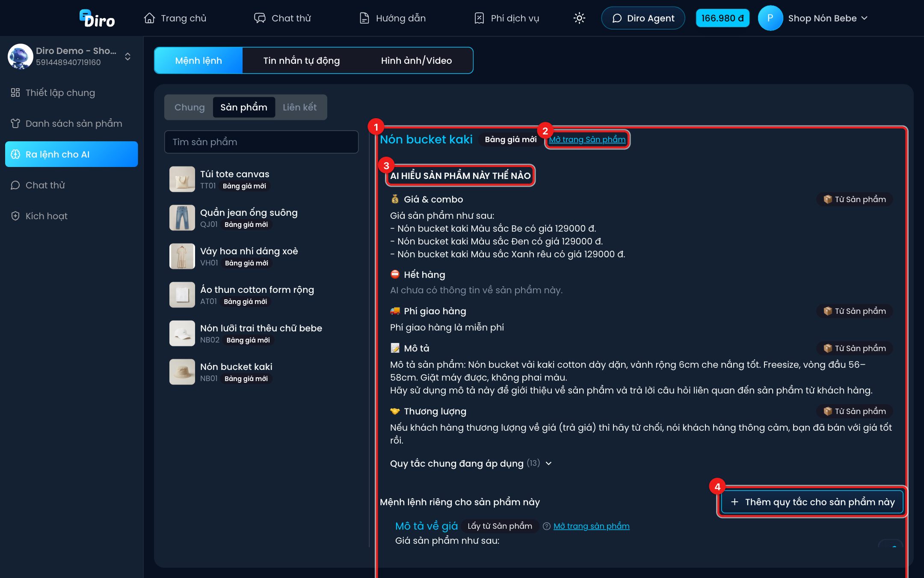The image size is (924, 578).
Task: Select the Sản phẩm sub-tab
Action: tap(244, 107)
